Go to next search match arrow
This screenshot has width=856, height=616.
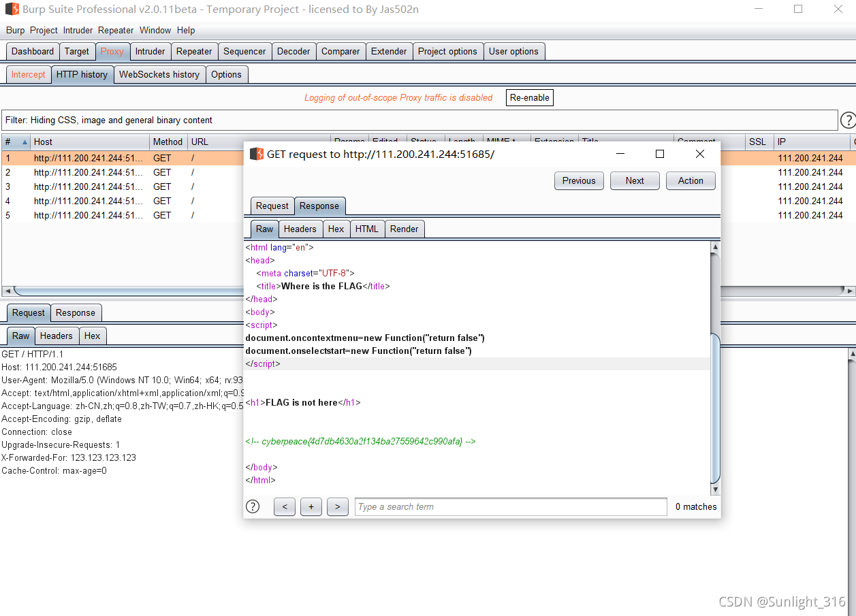338,507
